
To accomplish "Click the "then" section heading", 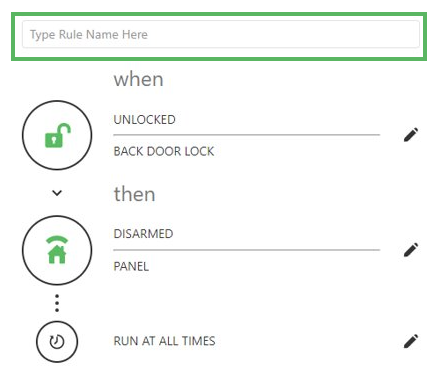I will [x=134, y=194].
